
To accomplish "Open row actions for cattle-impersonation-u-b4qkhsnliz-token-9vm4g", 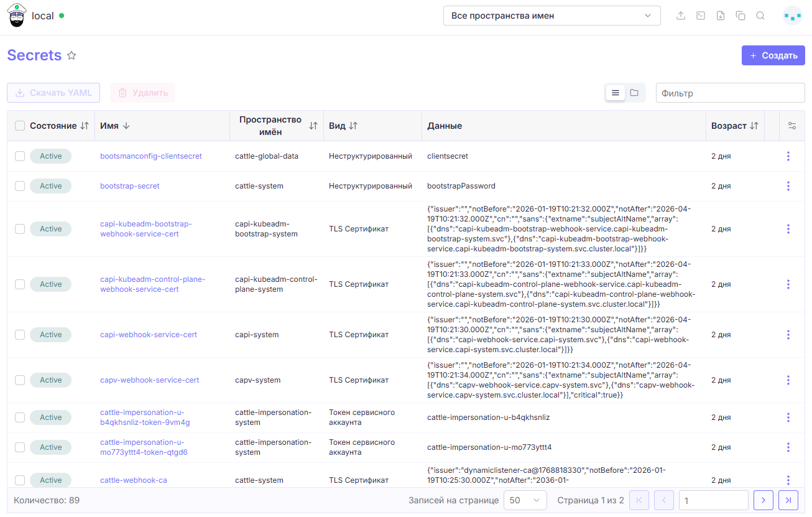I will (x=788, y=417).
